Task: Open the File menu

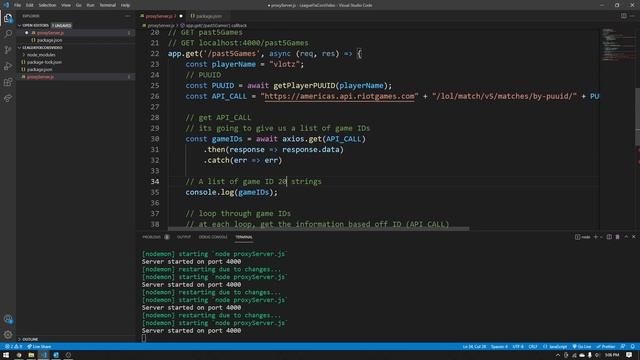Action: 18,5
